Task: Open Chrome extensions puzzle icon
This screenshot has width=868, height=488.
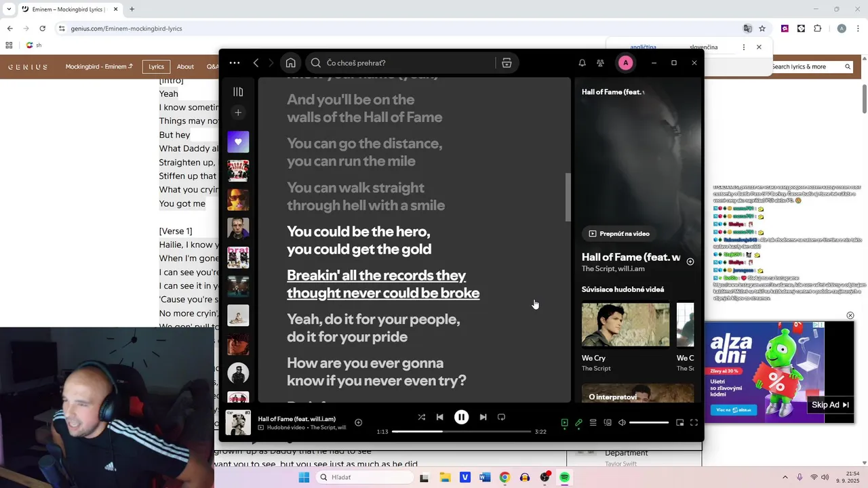Action: click(817, 28)
